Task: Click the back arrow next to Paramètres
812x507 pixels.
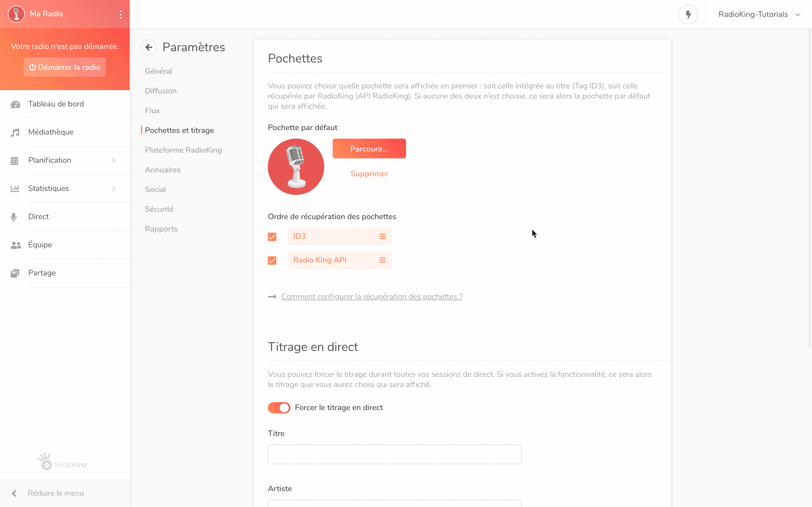Action: coord(149,47)
